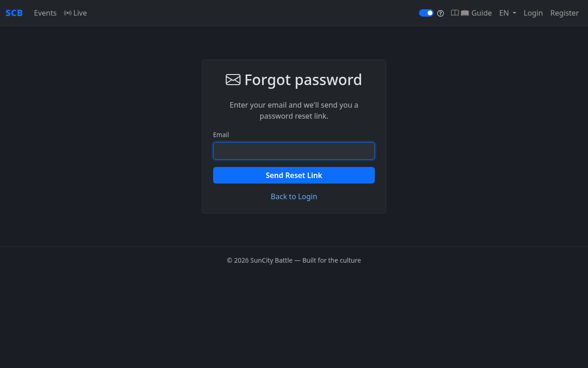Flip the blue toggle in the navbar
Viewport: 588px width, 368px height.
pos(426,13)
